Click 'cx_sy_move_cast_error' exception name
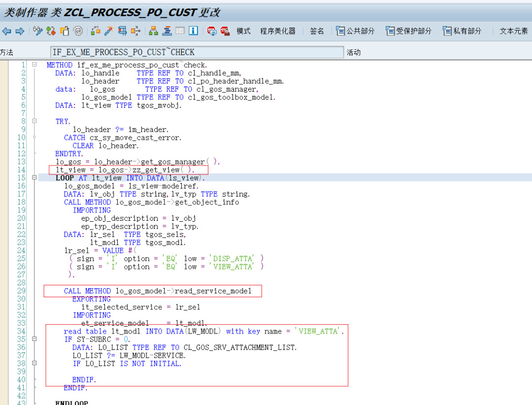This screenshot has height=405, width=532. tap(134, 138)
